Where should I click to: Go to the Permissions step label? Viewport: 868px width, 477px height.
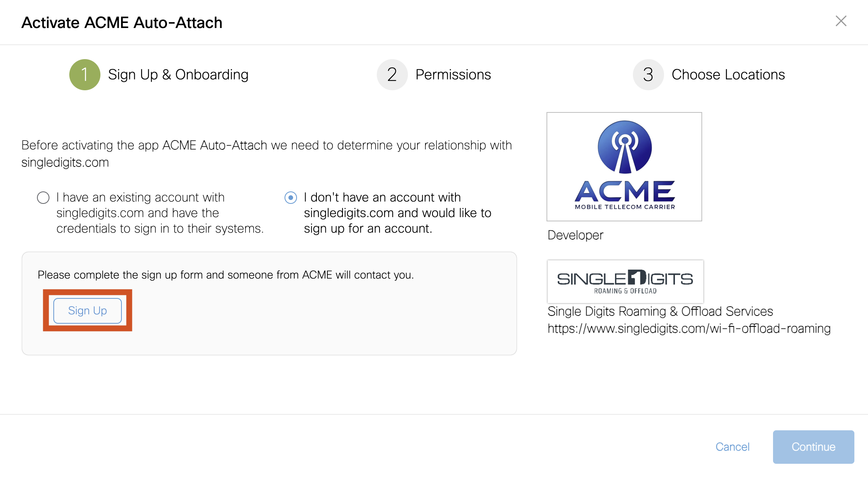[x=453, y=75]
